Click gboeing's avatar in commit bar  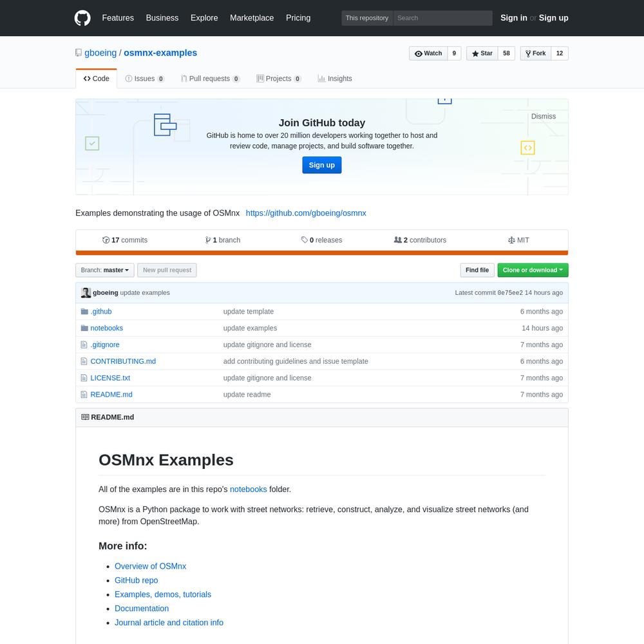tap(86, 292)
